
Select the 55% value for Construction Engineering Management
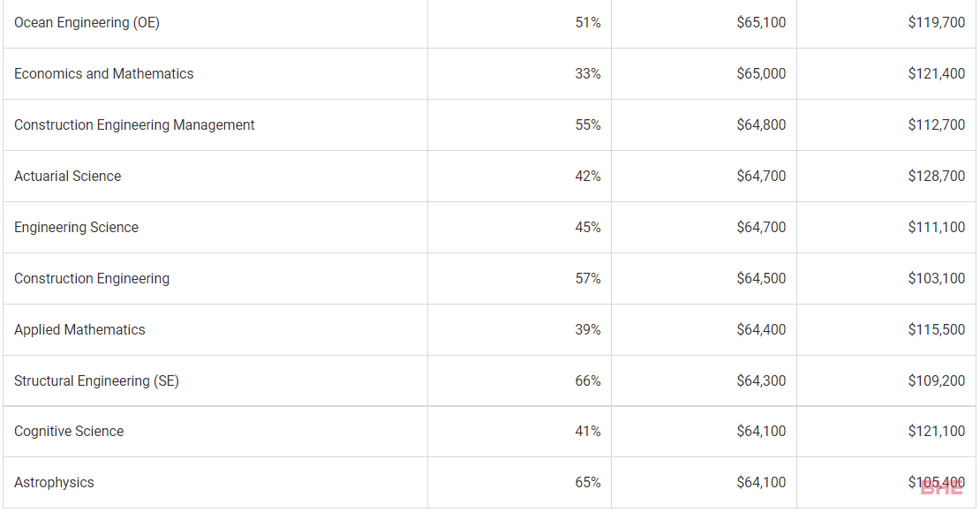(x=587, y=125)
